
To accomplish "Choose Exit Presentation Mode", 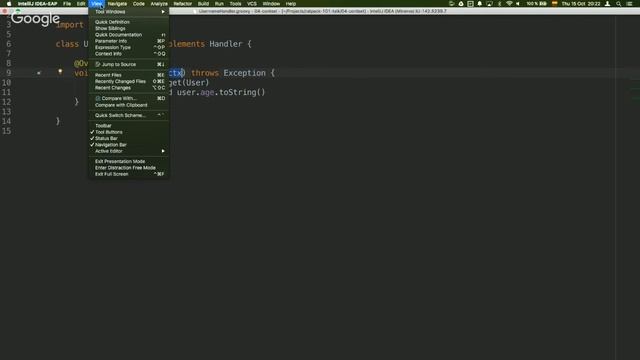I will (129, 161).
